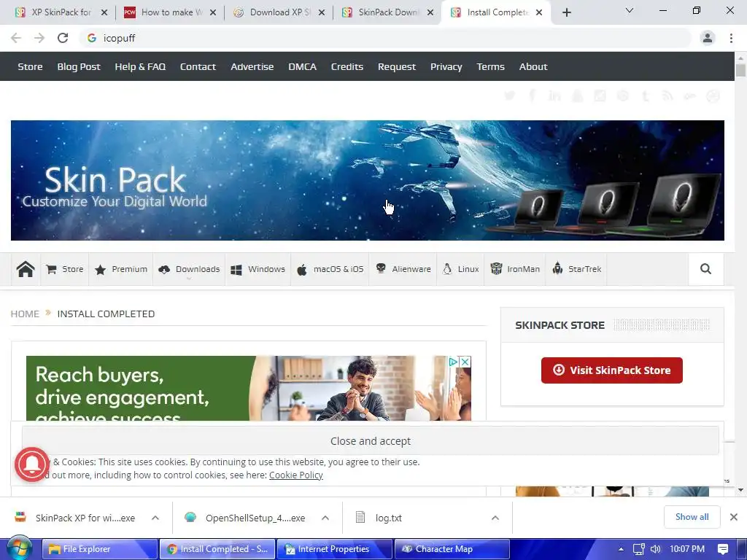
Task: Open Blog Post in top menu
Action: coord(79,66)
